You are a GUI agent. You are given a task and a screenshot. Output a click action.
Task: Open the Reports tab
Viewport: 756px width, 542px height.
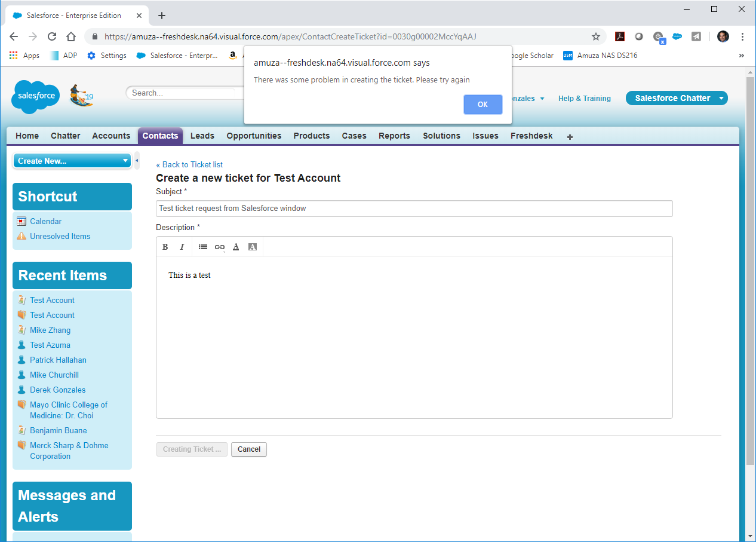(x=394, y=136)
